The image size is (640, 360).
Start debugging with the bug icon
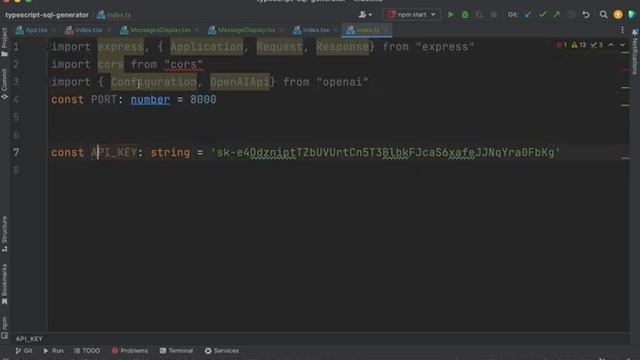pos(465,15)
